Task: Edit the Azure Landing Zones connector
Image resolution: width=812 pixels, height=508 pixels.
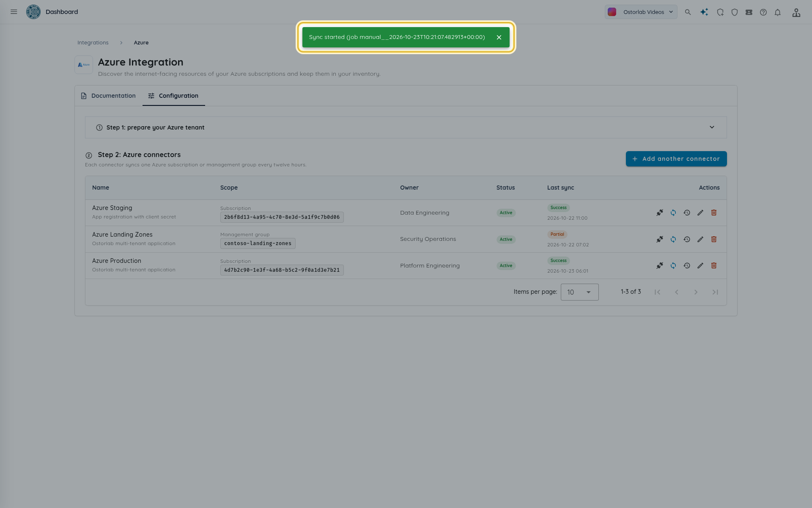Action: [700, 239]
